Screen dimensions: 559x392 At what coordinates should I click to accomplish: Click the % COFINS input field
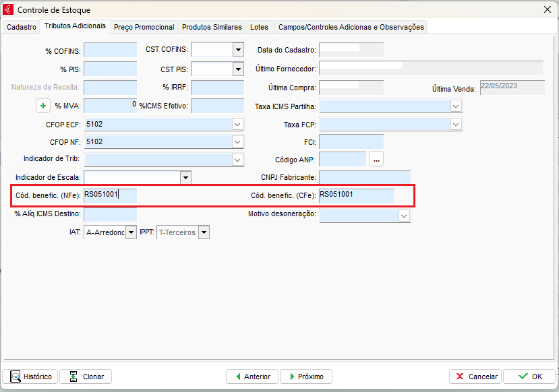tap(110, 50)
